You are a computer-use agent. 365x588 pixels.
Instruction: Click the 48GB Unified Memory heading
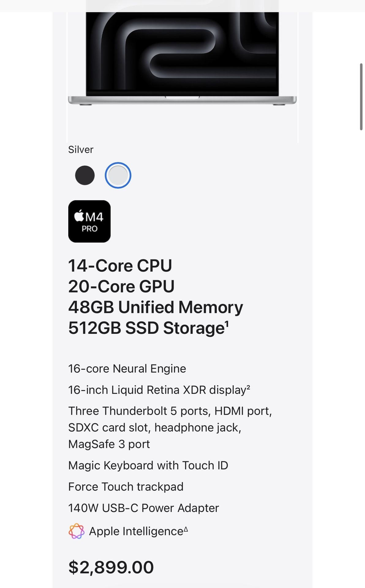tap(156, 307)
